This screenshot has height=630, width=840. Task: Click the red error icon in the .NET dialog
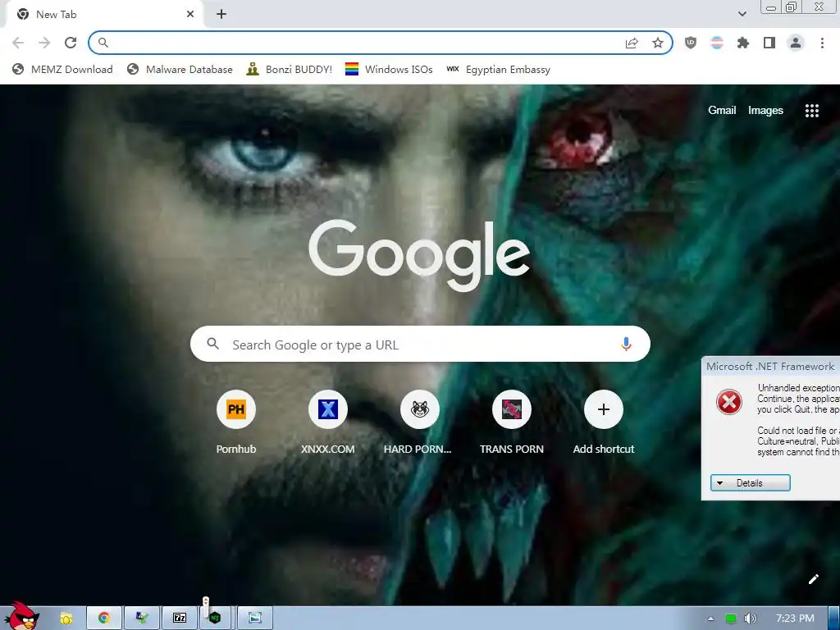728,402
